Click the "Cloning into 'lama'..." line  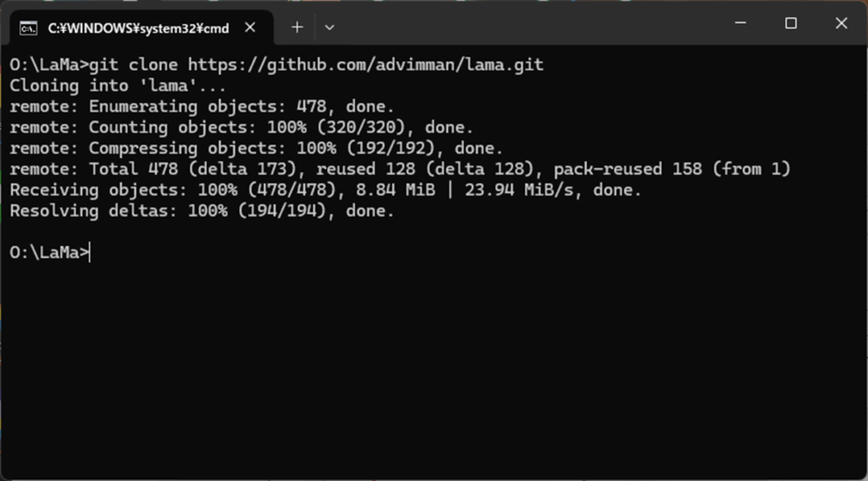point(118,86)
